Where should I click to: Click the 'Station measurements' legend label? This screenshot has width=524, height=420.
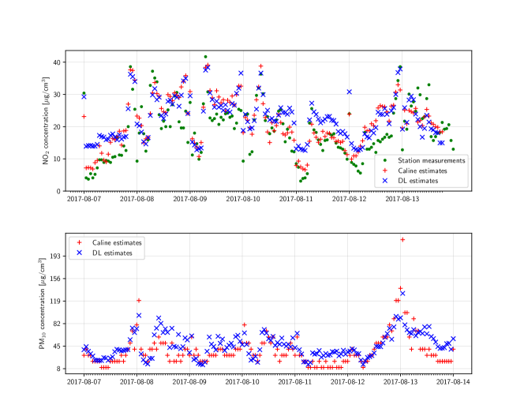431,160
